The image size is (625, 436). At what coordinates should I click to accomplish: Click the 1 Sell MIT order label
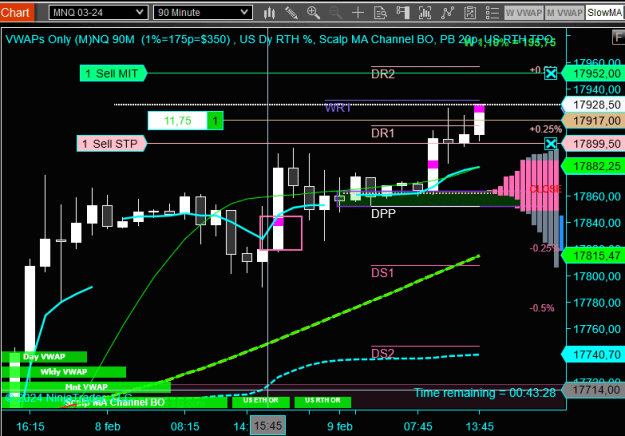[x=113, y=73]
